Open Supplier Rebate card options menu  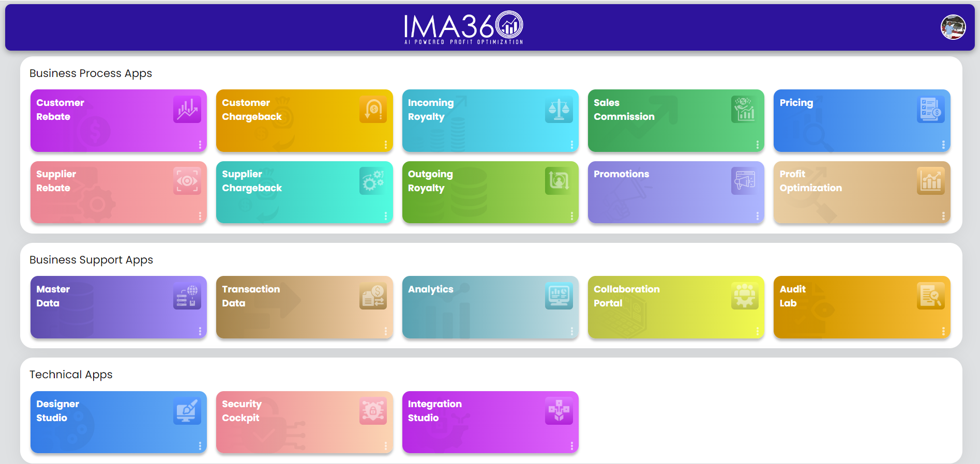(x=200, y=216)
